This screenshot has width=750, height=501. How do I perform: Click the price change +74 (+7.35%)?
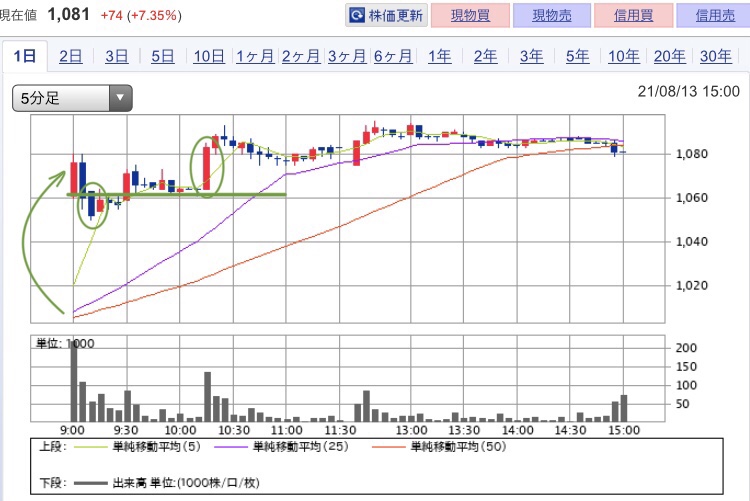coord(141,15)
